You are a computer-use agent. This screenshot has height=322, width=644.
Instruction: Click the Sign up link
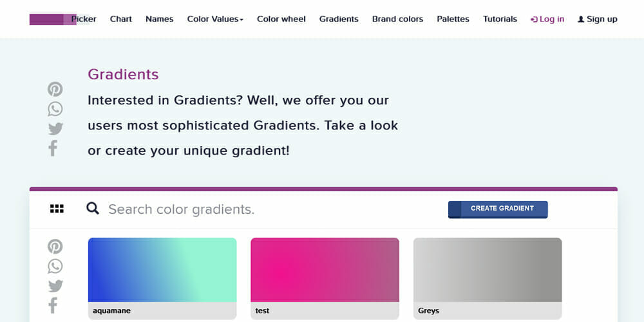pos(598,19)
